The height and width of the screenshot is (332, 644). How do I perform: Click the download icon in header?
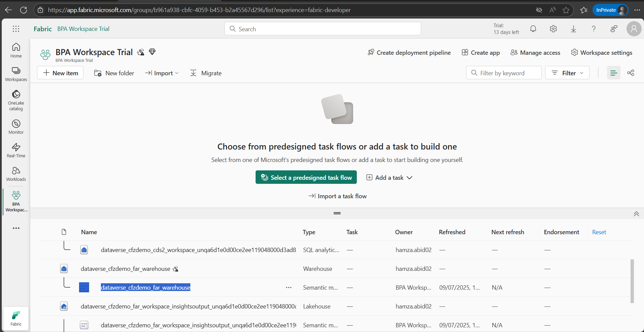click(x=573, y=29)
